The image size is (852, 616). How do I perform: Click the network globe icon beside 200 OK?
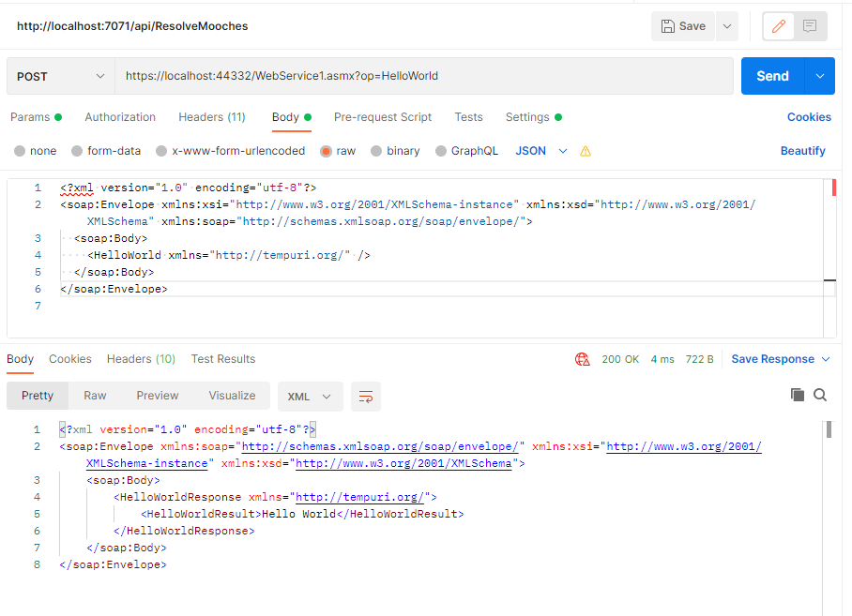click(583, 359)
